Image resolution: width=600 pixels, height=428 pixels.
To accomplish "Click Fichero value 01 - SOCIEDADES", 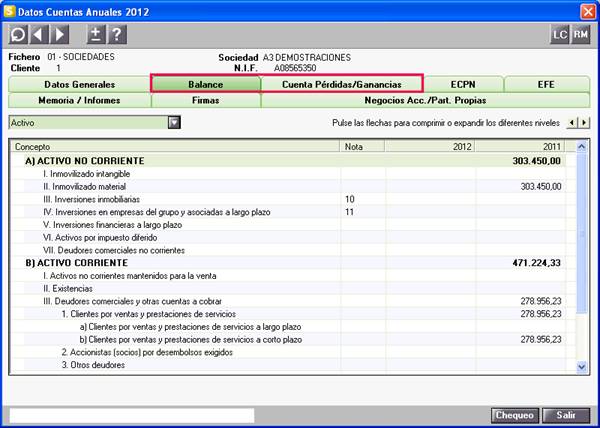I will tap(81, 57).
